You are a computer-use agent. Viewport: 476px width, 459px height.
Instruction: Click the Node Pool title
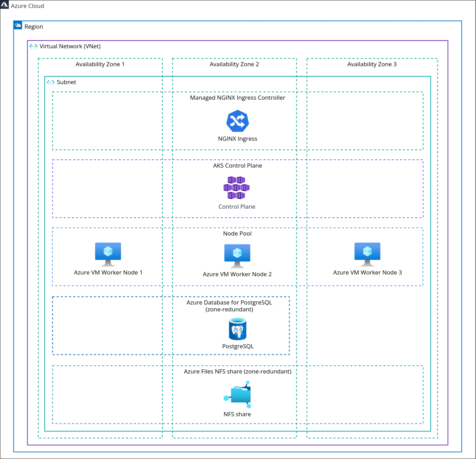point(237,233)
